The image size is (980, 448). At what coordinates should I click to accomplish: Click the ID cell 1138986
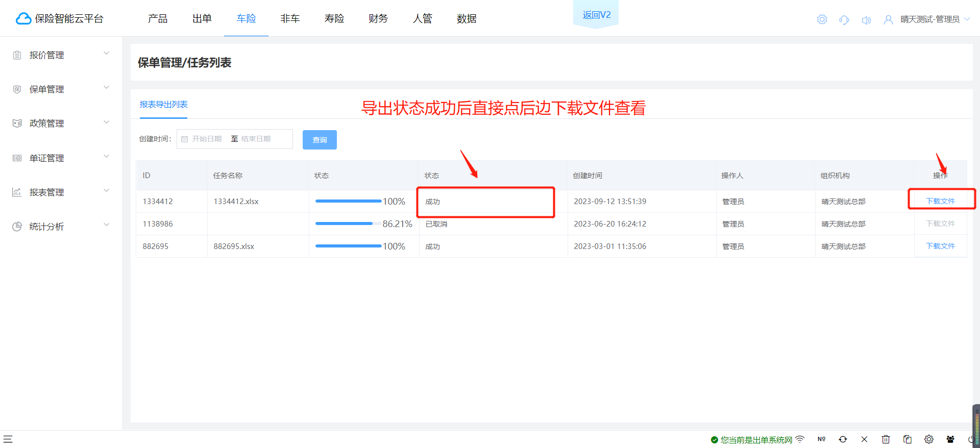(x=158, y=224)
